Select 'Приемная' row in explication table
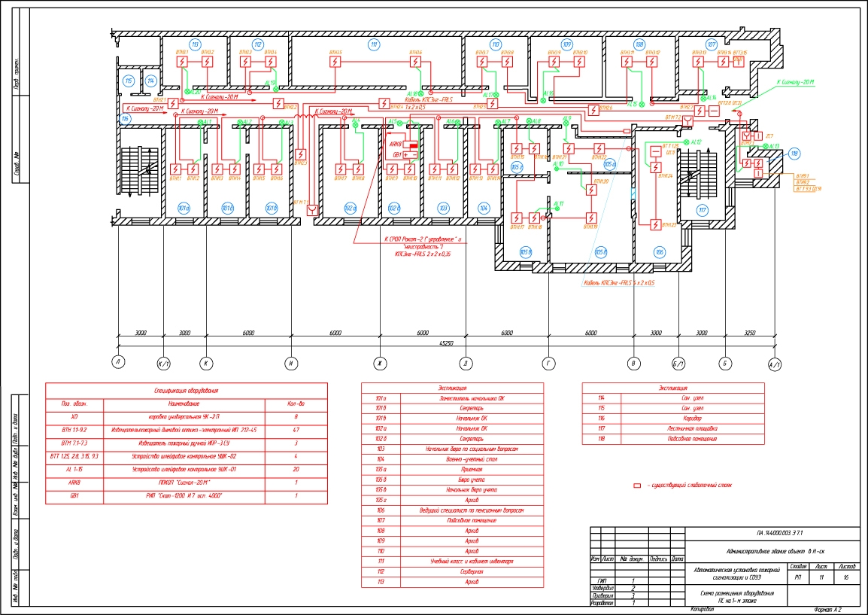This screenshot has width=868, height=615. click(x=452, y=469)
